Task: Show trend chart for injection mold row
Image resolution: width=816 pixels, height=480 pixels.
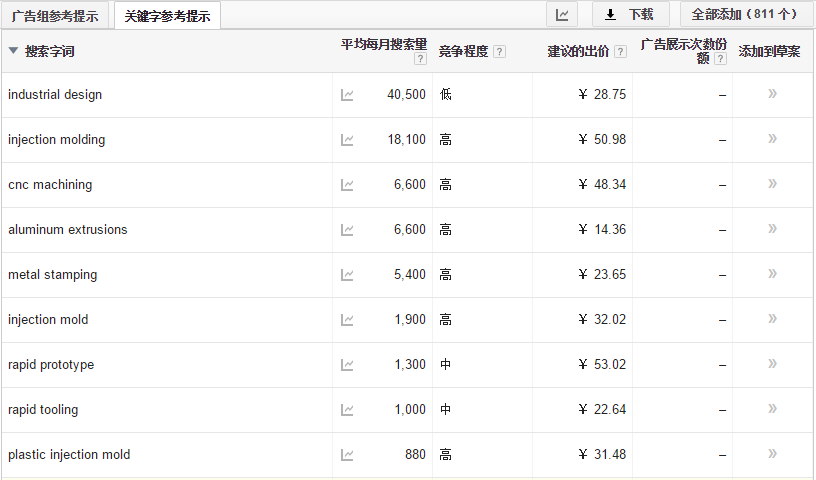Action: (347, 320)
